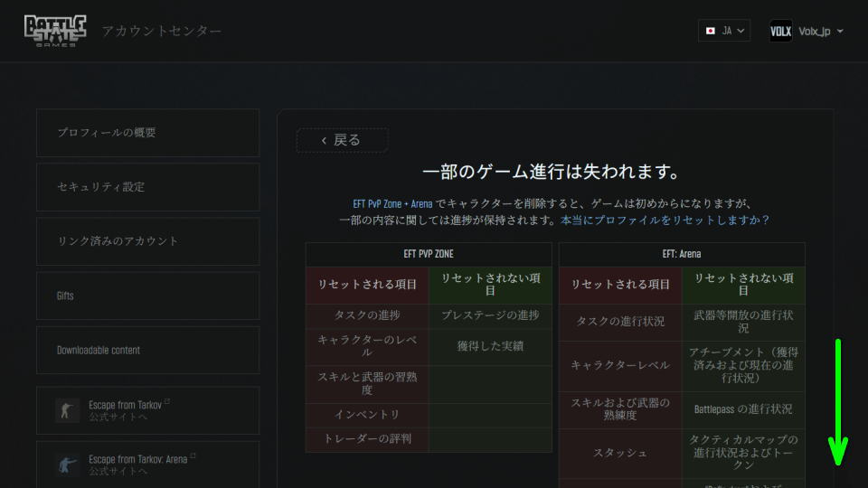Click the Japanese flag icon
This screenshot has width=868, height=488.
click(x=711, y=31)
